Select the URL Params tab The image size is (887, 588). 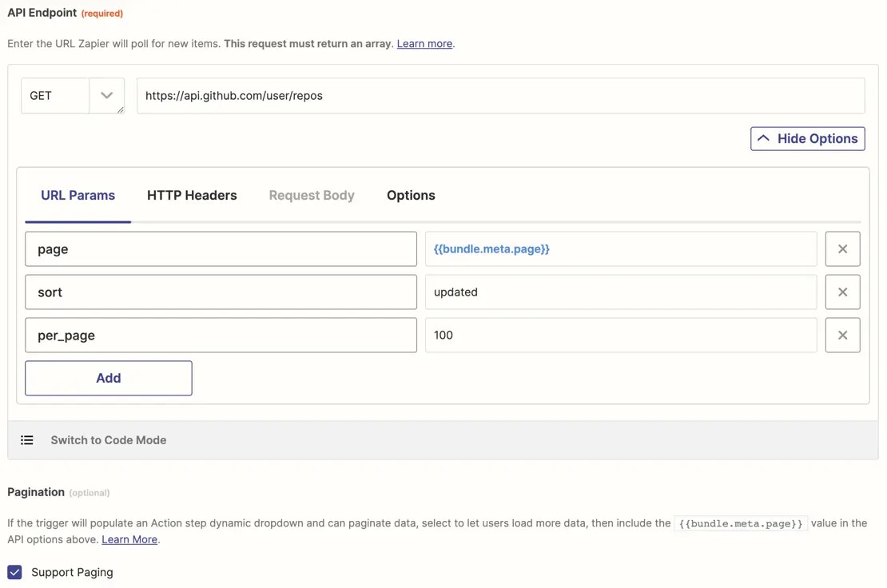click(x=78, y=196)
